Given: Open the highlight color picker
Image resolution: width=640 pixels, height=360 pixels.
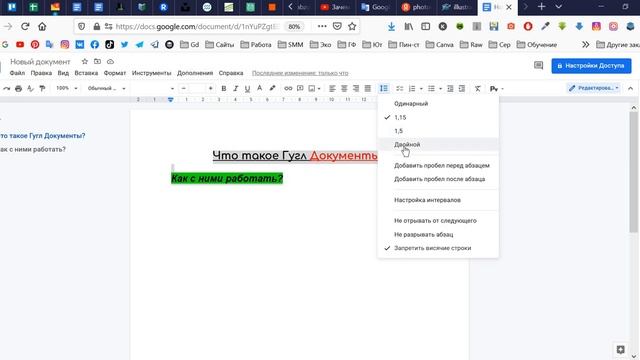Looking at the screenshot, I should click(x=272, y=89).
